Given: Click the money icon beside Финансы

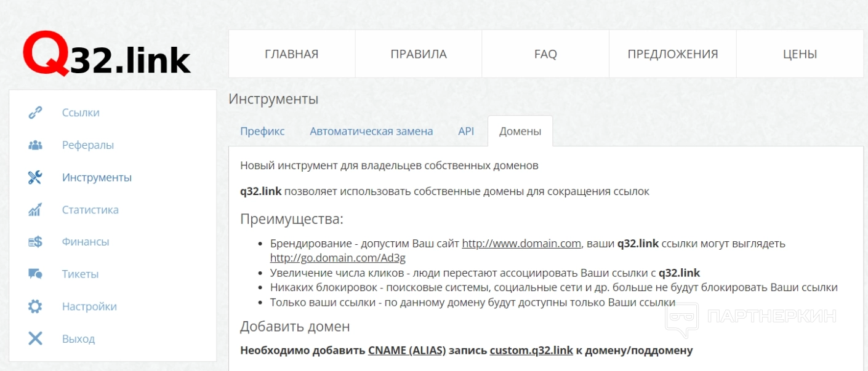Looking at the screenshot, I should (35, 242).
